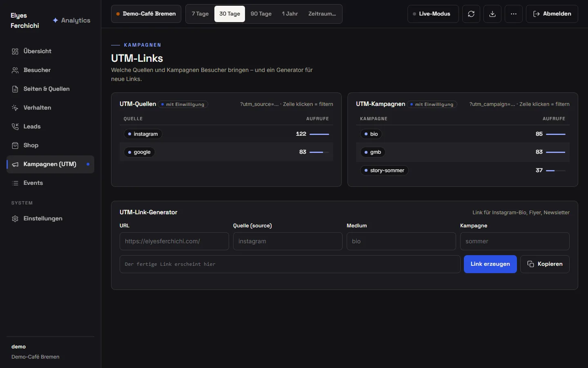Focus the Kampagne input field
Viewport: 588px width, 368px height.
[x=515, y=241]
